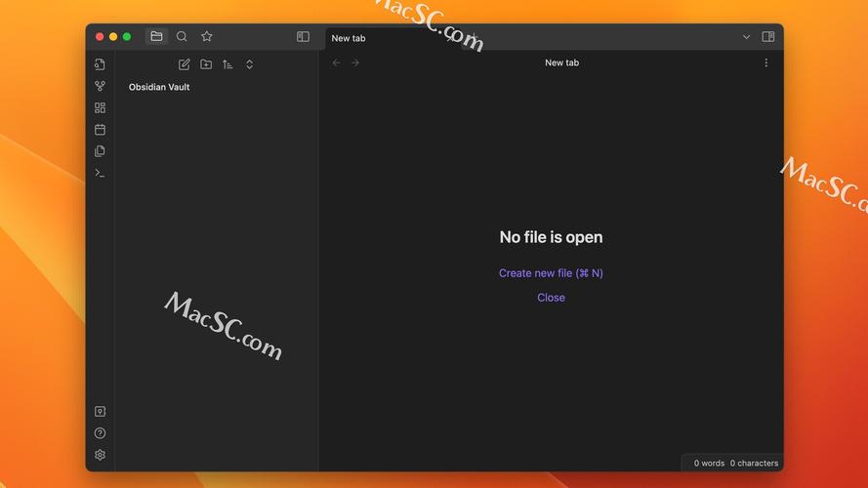Open the search panel icon
The image size is (868, 488).
(x=182, y=36)
